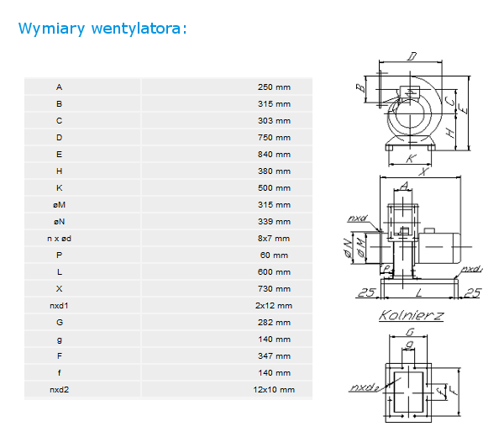Click the "D" dimension label atop front view

pyautogui.click(x=412, y=56)
